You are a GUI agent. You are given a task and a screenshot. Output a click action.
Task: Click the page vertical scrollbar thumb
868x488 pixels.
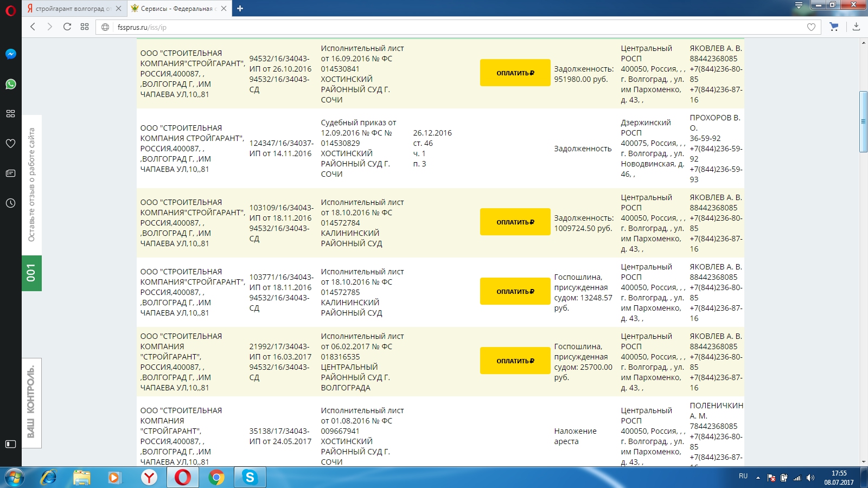(863, 122)
